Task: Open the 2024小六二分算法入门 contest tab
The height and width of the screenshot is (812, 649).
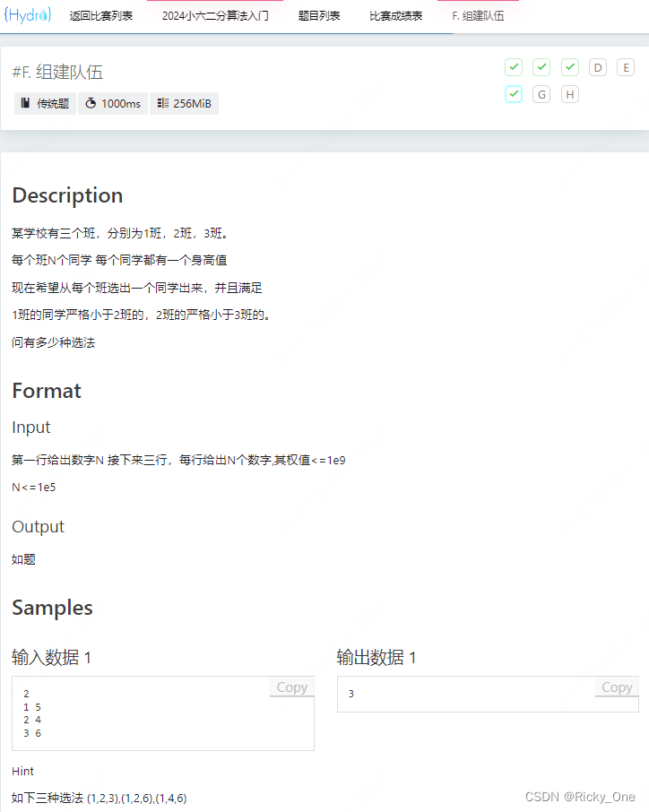Action: pyautogui.click(x=215, y=16)
